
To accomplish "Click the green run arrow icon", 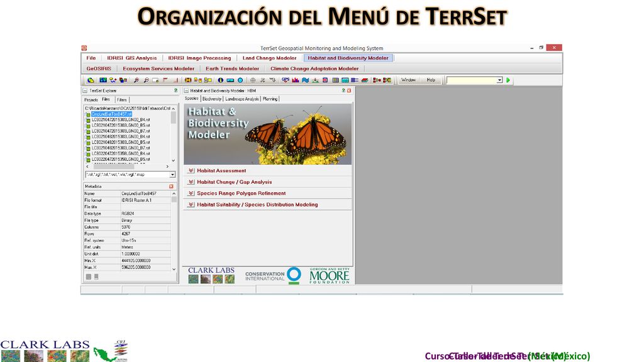I will pyautogui.click(x=508, y=80).
